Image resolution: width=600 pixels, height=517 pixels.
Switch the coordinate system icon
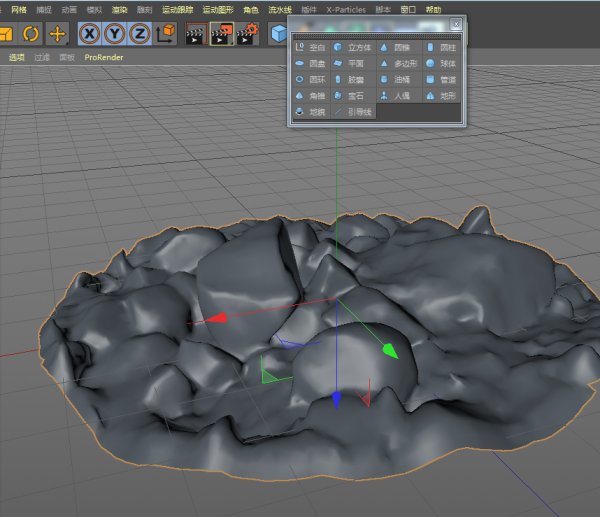coord(166,34)
